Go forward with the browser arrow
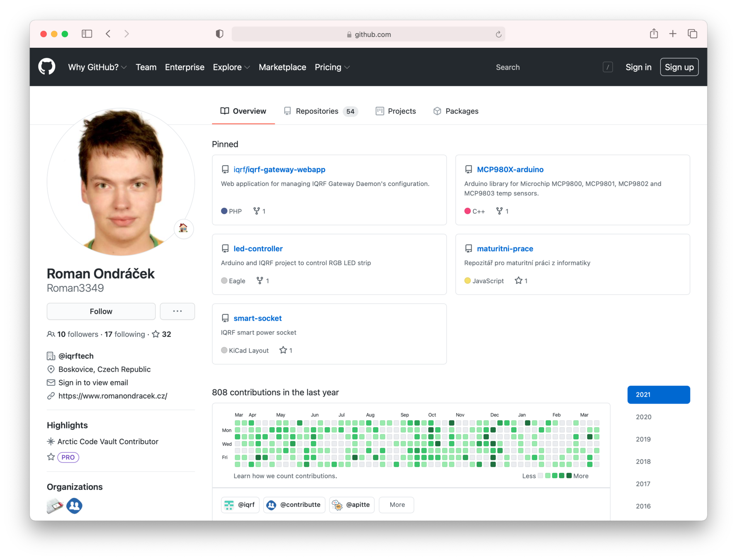The image size is (737, 560). pyautogui.click(x=126, y=34)
